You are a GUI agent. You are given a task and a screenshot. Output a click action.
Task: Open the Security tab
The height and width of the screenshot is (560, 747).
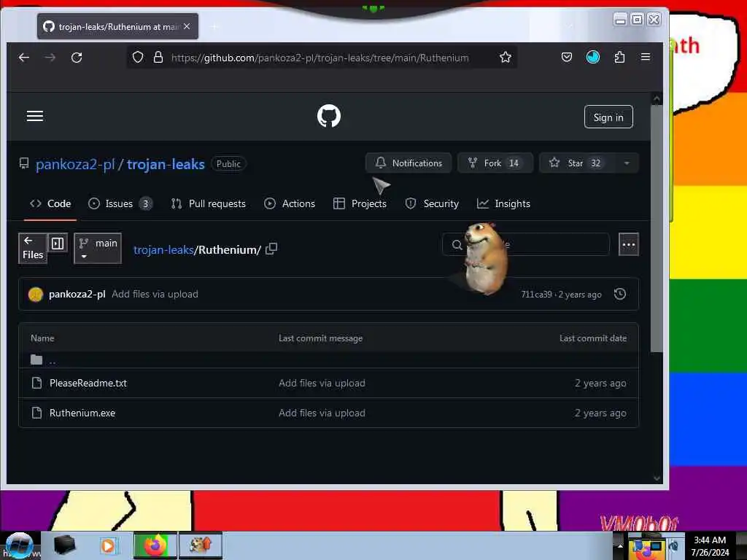[432, 204]
